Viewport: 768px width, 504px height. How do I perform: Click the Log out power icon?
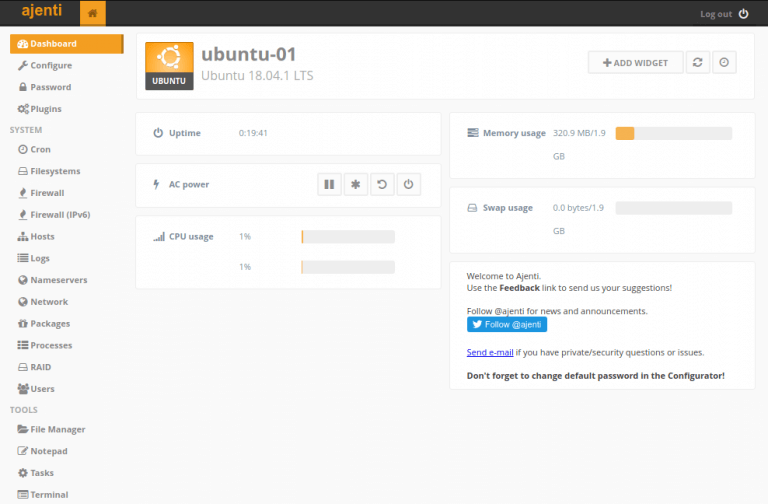(x=744, y=14)
